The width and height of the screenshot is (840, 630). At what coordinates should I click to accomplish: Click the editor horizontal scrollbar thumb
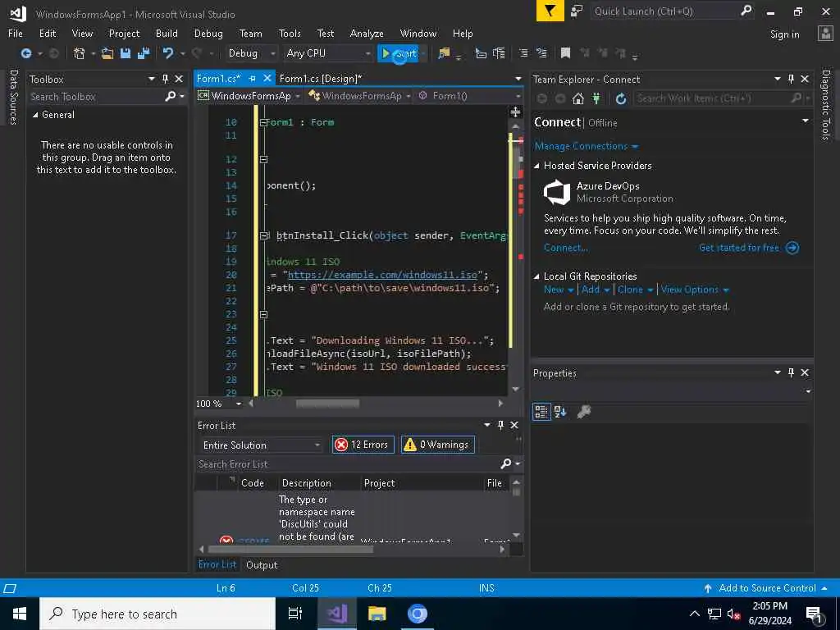coord(327,404)
